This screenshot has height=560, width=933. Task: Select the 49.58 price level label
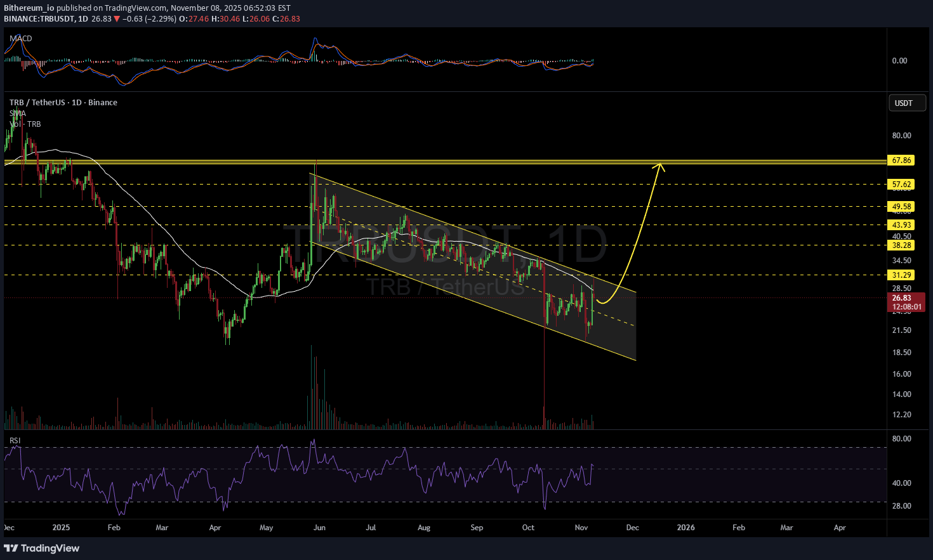(901, 207)
